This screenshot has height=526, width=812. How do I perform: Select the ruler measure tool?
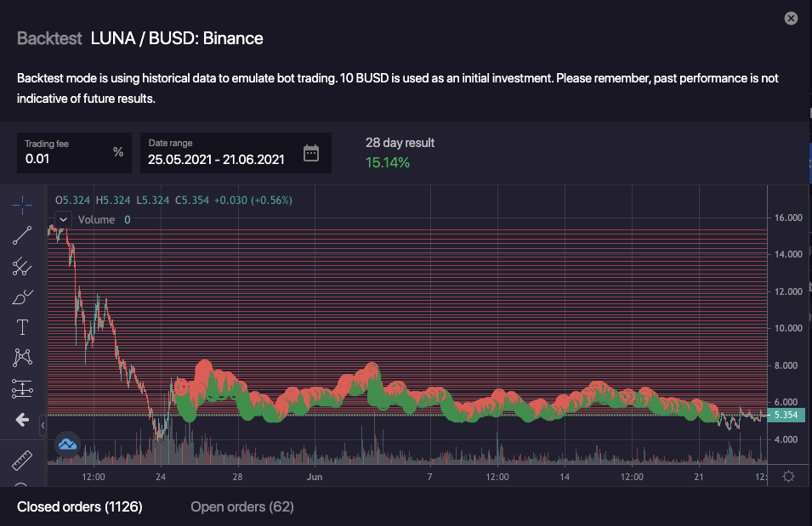coord(22,461)
